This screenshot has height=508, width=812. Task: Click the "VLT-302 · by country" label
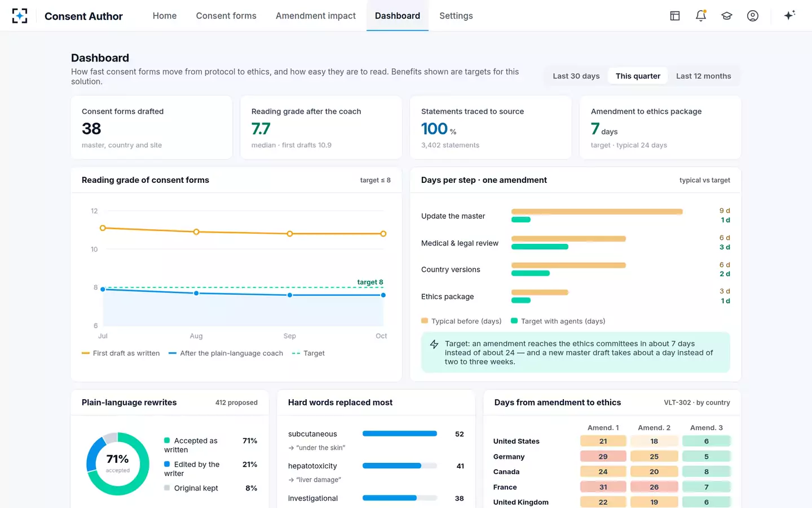tap(697, 402)
